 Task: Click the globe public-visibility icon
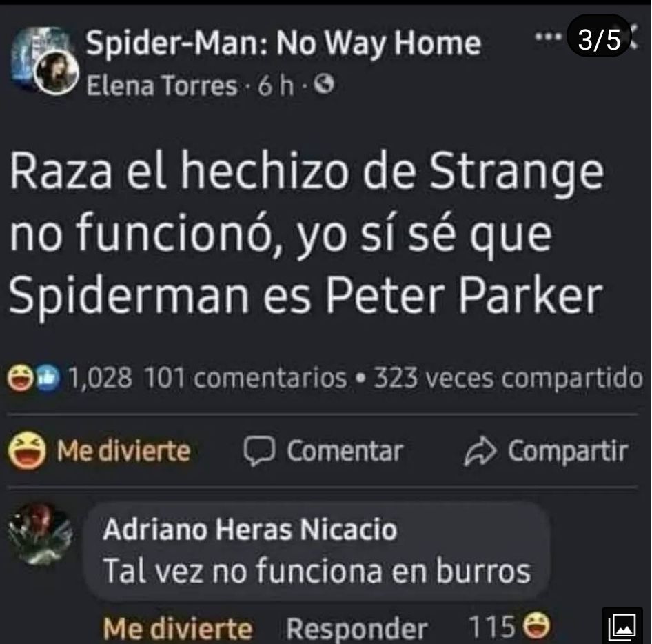[x=324, y=85]
